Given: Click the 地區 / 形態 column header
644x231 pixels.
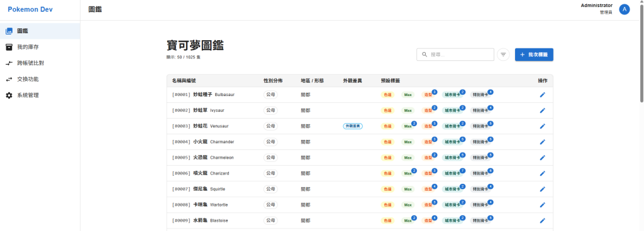Looking at the screenshot, I should coord(312,81).
